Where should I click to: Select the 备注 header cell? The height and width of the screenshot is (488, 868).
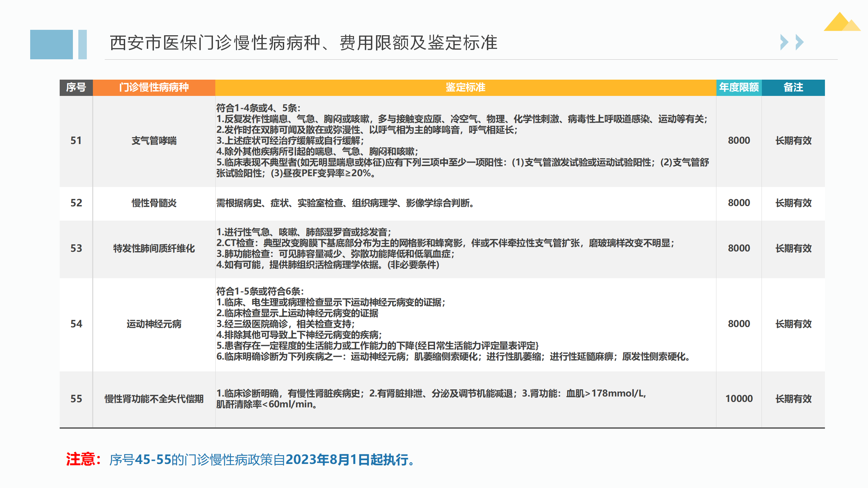(x=793, y=87)
